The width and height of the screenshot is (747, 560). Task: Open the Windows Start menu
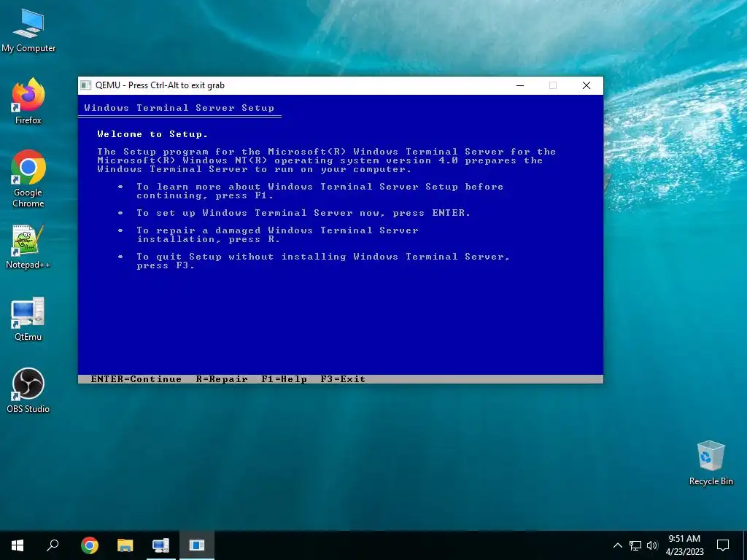coord(18,545)
